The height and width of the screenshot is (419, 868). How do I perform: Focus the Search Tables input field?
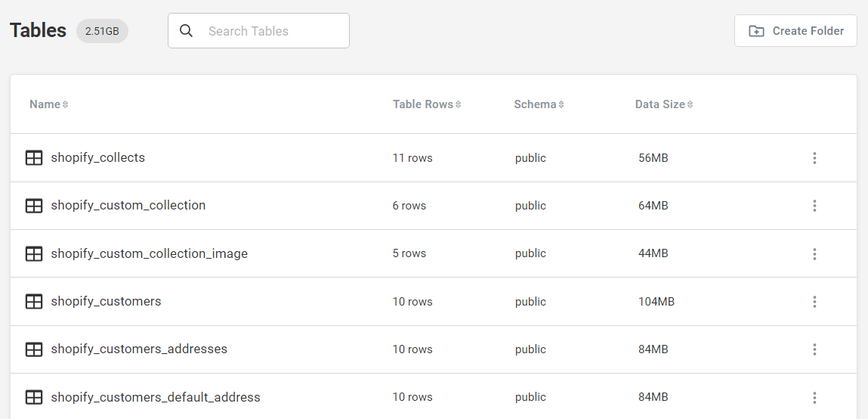click(x=258, y=31)
